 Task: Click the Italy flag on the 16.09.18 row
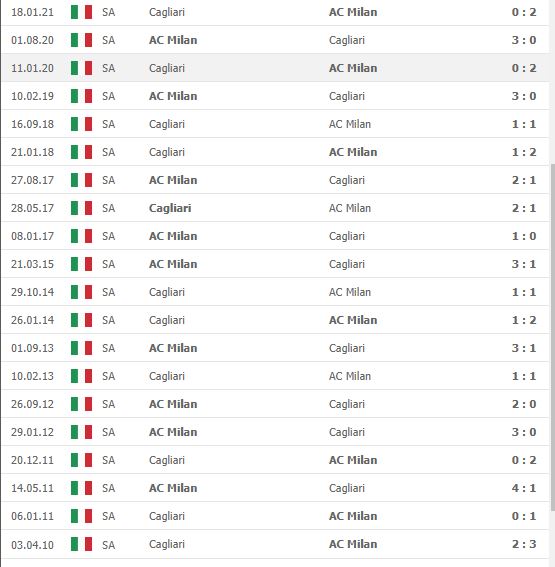click(x=81, y=124)
